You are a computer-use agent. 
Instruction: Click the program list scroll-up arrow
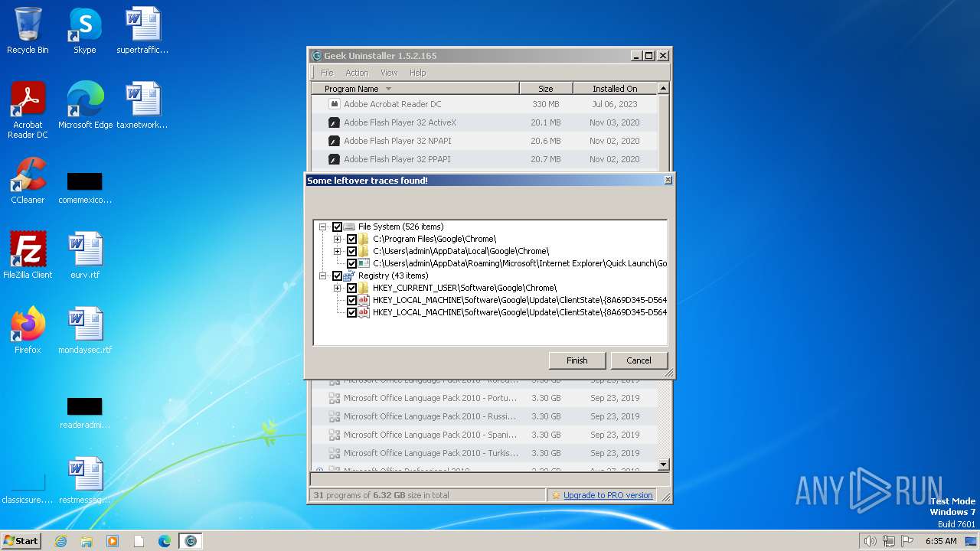point(663,88)
